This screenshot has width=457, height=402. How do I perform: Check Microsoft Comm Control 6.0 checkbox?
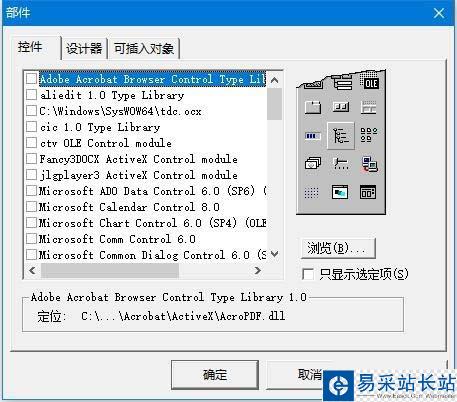(31, 239)
